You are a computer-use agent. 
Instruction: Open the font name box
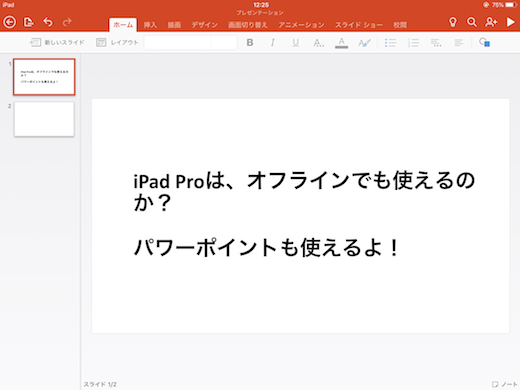177,43
